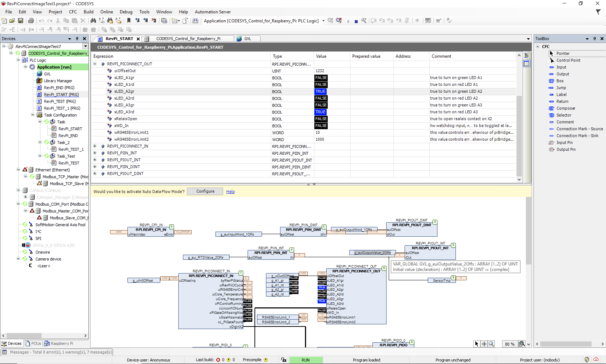Select the Jump element in the ToolBox

coord(561,87)
